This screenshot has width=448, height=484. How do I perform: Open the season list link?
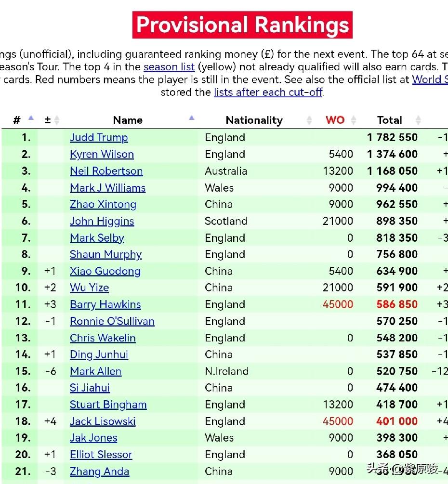click(x=169, y=67)
